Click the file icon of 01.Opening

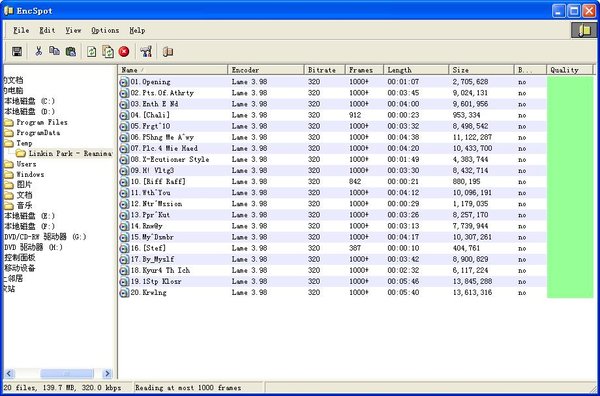coord(124,82)
